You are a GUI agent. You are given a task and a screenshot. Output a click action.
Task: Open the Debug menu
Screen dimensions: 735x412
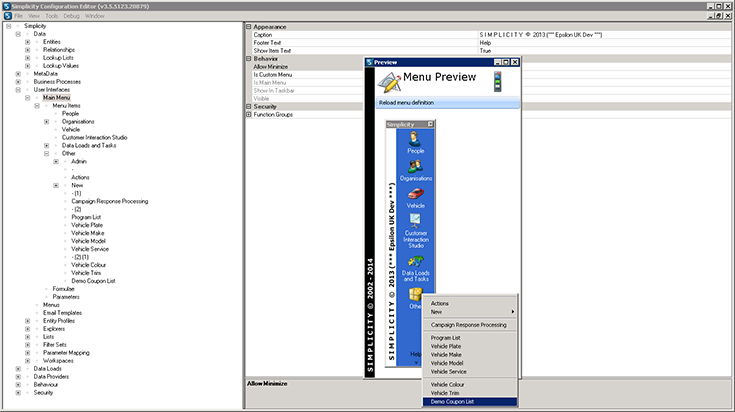72,16
